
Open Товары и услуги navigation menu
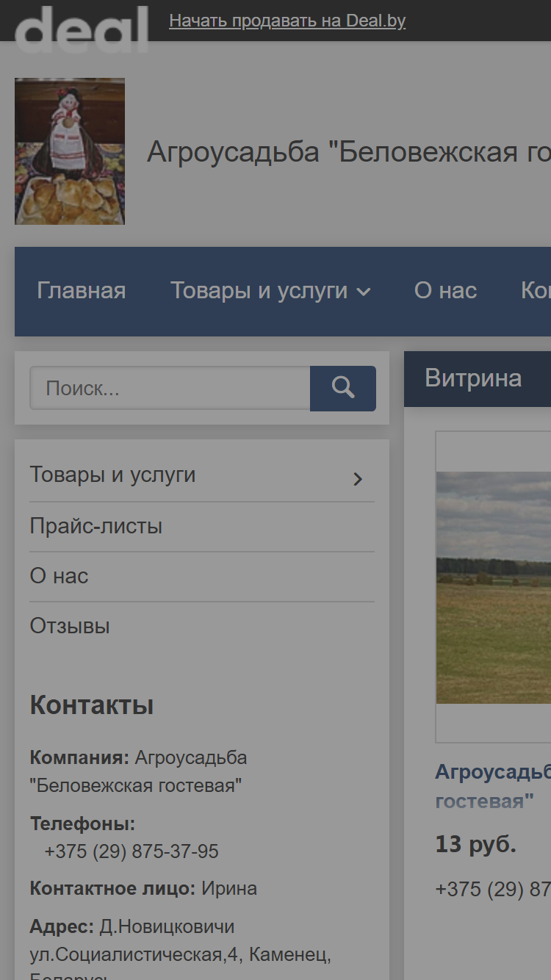(x=259, y=291)
